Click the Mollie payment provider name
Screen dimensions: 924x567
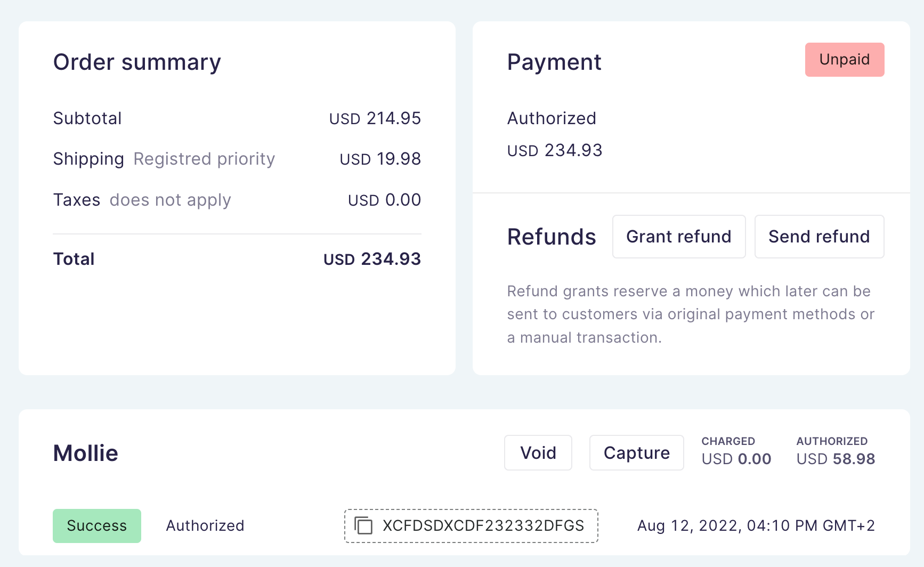click(x=85, y=453)
